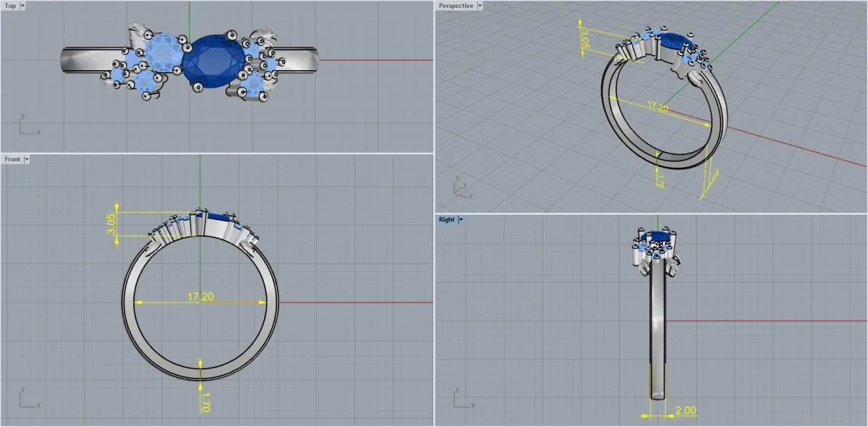Open the Perspective viewport dropdown arrow
Viewport: 868px width, 427px height.
pos(480,6)
